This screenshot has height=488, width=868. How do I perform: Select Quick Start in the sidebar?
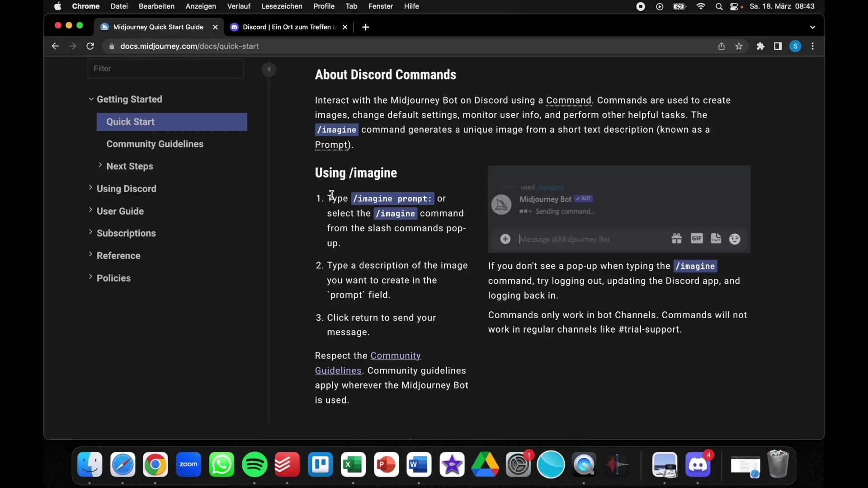click(x=172, y=122)
